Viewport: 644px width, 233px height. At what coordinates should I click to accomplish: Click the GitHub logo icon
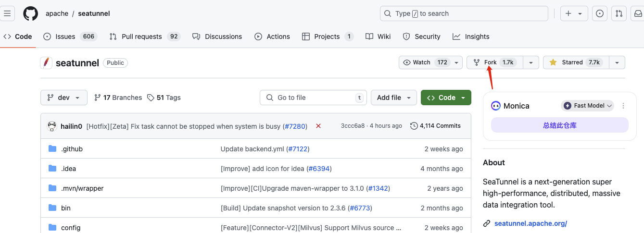click(30, 13)
